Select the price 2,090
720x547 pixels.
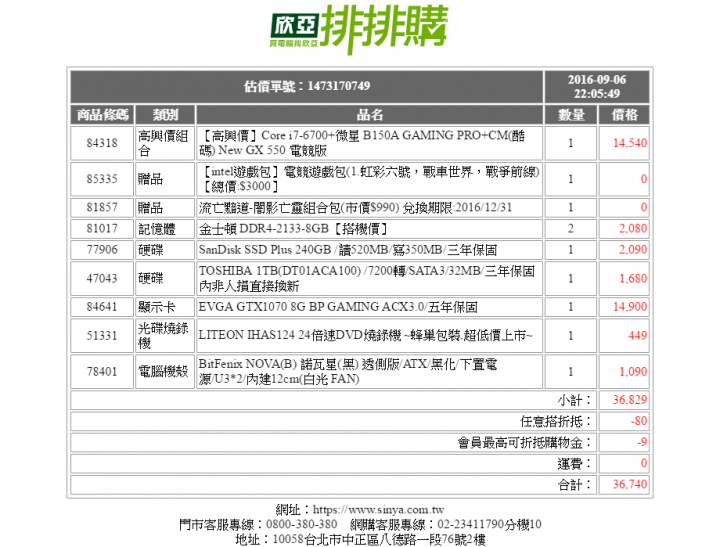point(633,249)
